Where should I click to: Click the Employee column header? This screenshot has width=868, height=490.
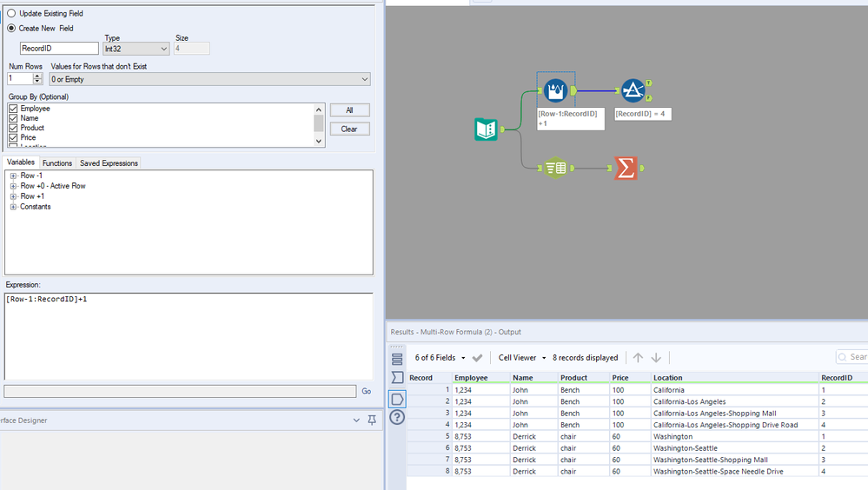480,378
